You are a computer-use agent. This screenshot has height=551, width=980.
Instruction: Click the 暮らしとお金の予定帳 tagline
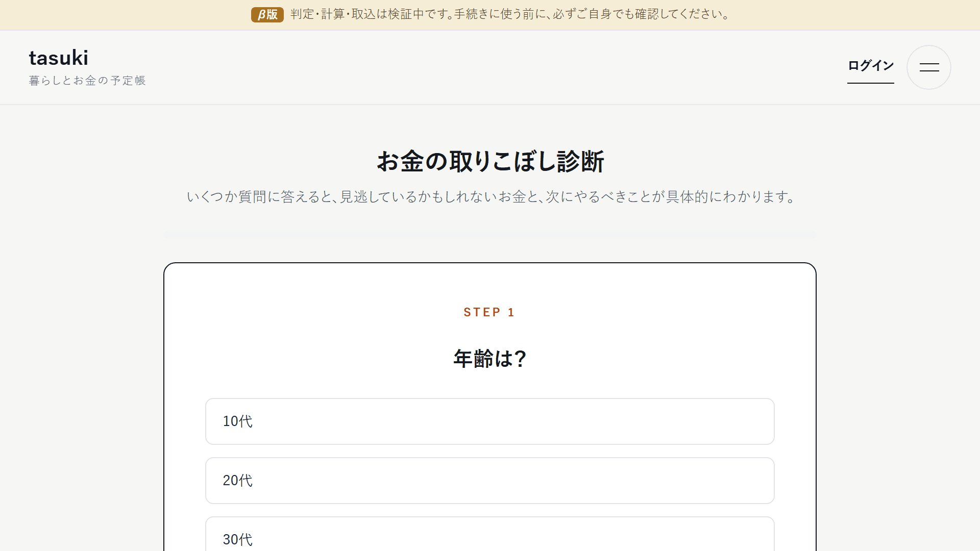pyautogui.click(x=87, y=81)
